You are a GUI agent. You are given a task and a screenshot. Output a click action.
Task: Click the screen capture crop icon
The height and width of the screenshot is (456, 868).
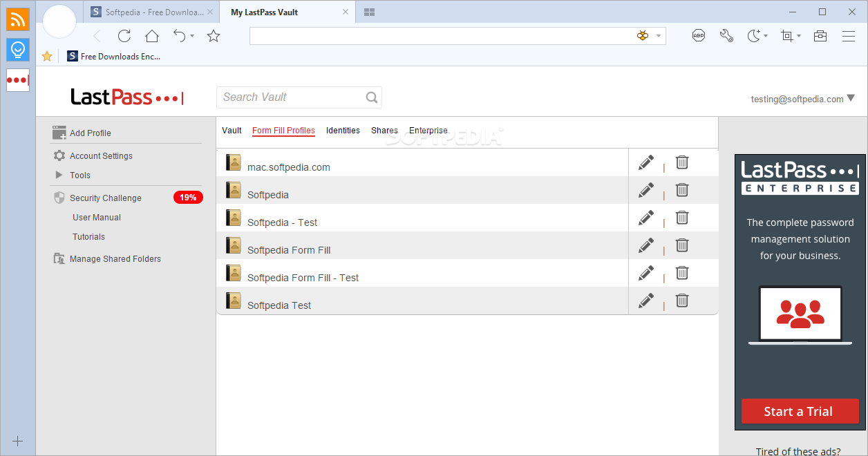click(x=787, y=36)
